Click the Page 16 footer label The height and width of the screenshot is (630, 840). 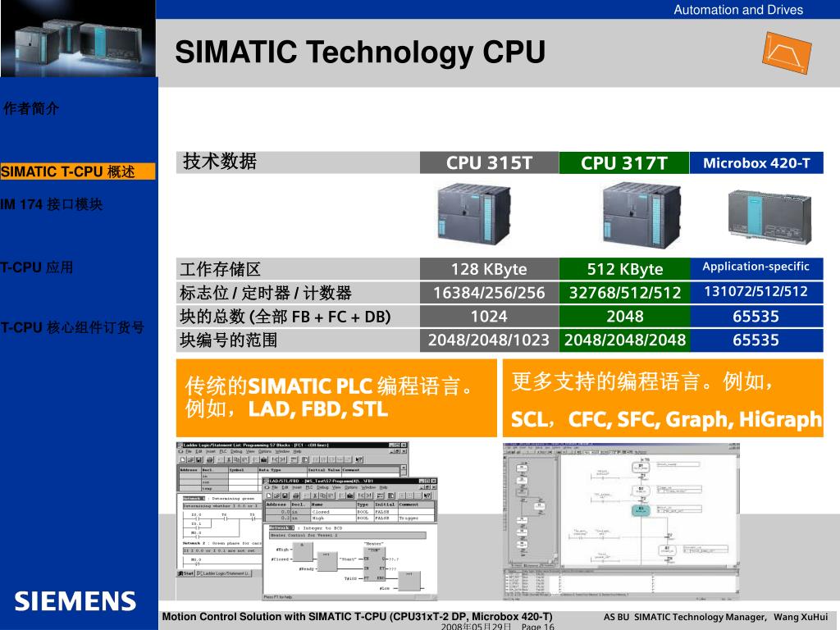(x=538, y=626)
